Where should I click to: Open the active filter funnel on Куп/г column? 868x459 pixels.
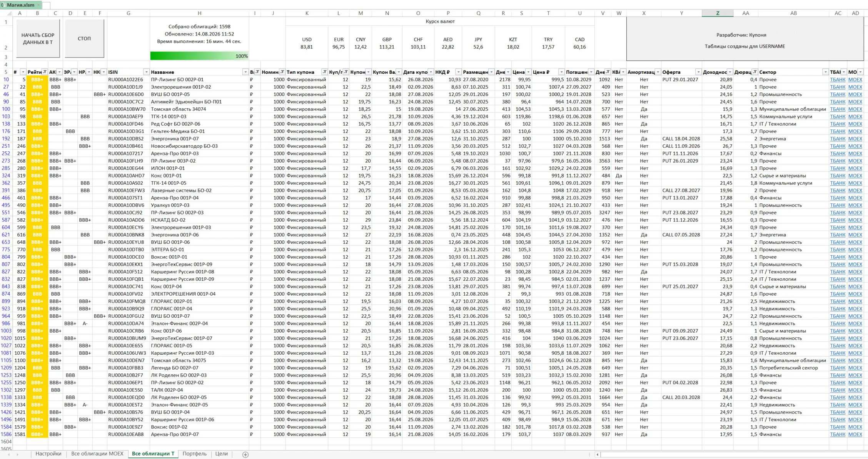click(x=346, y=72)
